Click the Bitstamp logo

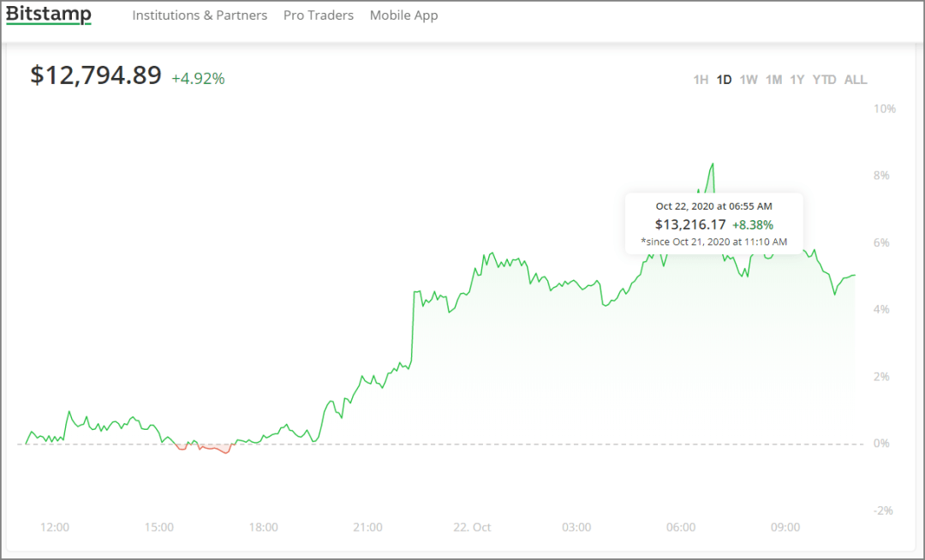(48, 15)
